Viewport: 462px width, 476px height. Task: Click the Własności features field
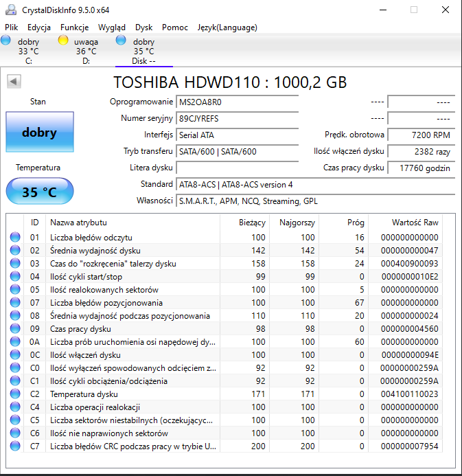click(316, 201)
